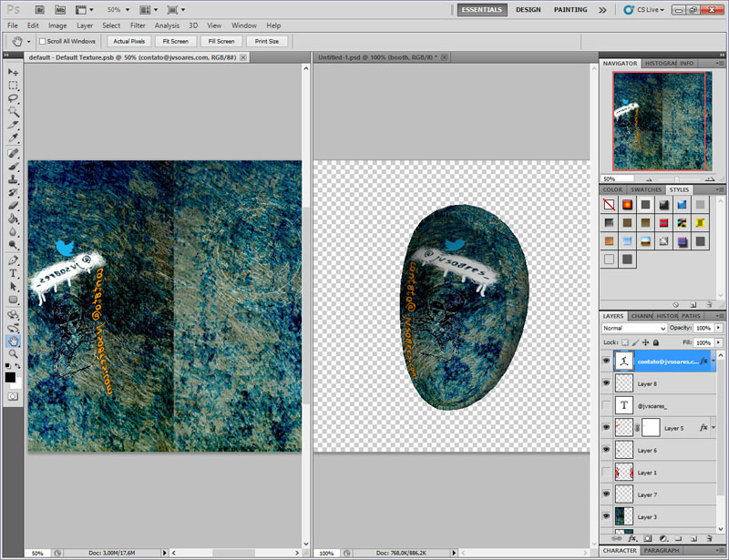
Task: Toggle visibility of Layer 3
Action: (606, 516)
